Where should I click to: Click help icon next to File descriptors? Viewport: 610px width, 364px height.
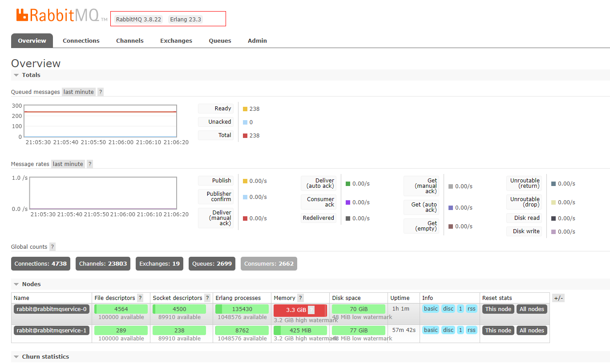(x=140, y=298)
